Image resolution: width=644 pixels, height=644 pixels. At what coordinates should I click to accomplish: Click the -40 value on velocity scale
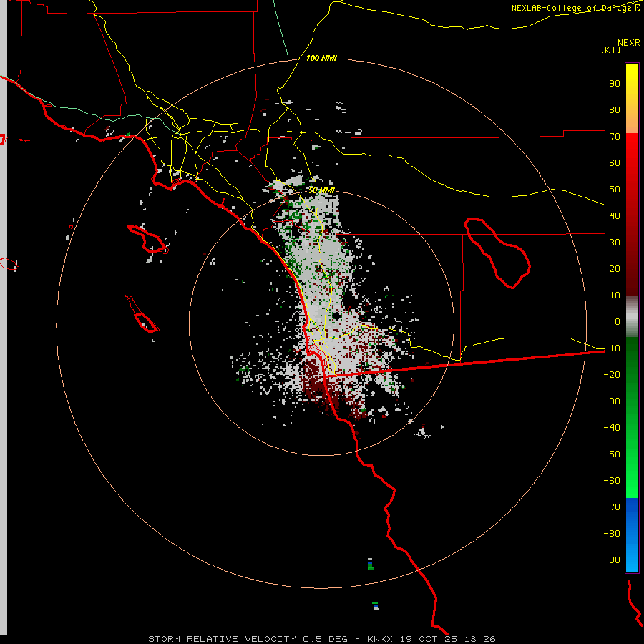(612, 428)
